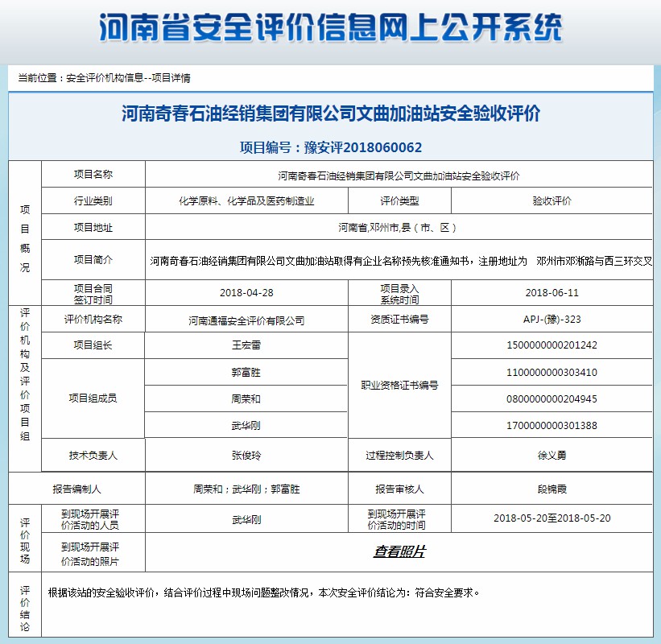661x644 pixels.
Task: Click the 评价类型 label
Action: point(399,201)
